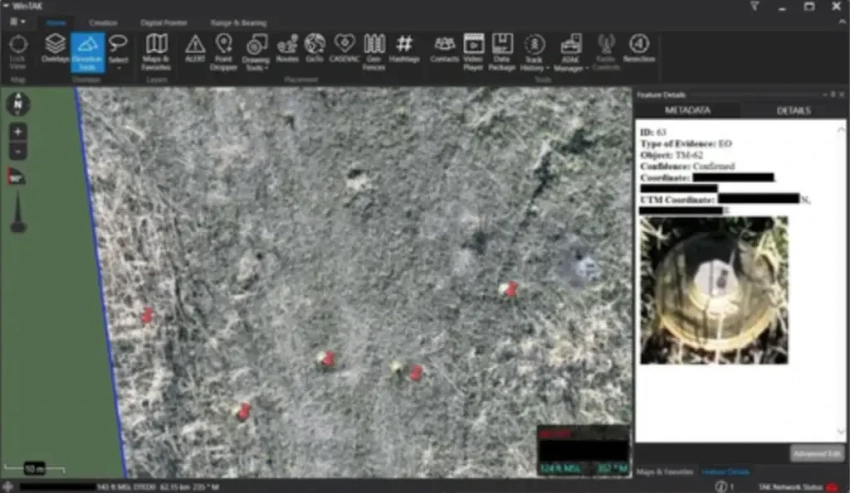The image size is (850, 493).
Task: Toggle Lock View on the map
Action: point(18,49)
